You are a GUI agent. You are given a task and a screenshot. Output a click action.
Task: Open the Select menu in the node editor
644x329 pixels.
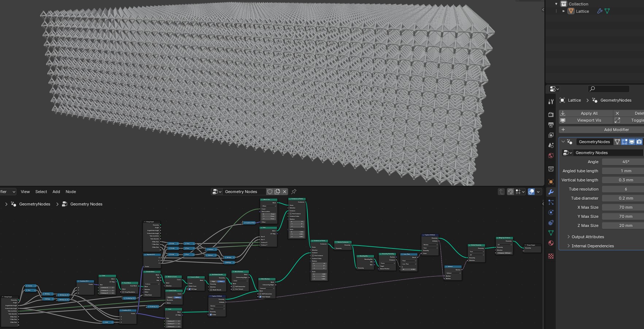[x=41, y=192]
